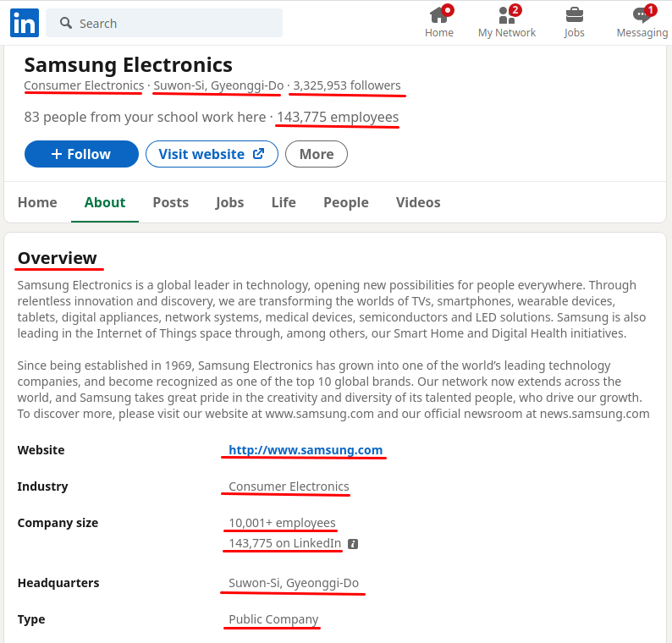The width and height of the screenshot is (672, 643).
Task: Click the Headquarters label
Action: [x=58, y=583]
